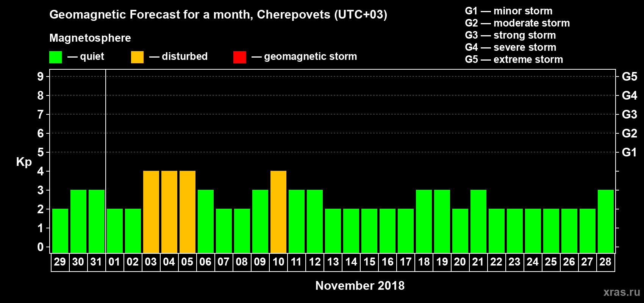
Task: Click Kp value 5 on left axis
Action: pos(41,152)
